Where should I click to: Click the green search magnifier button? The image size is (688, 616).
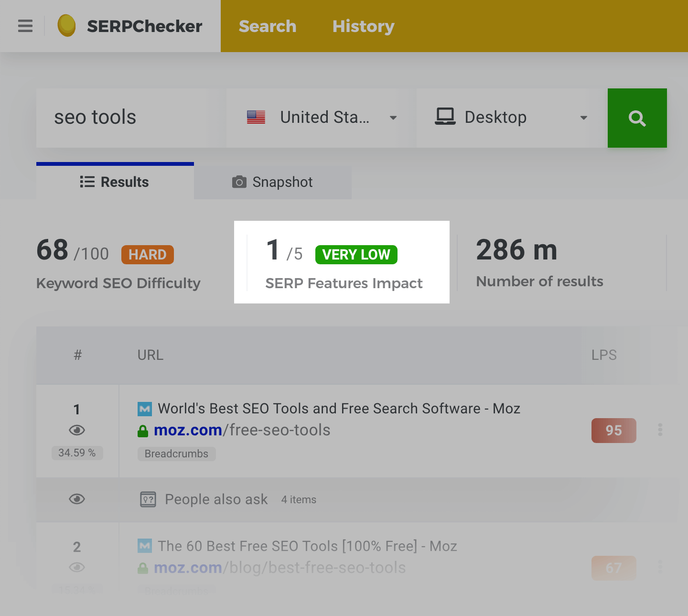point(637,118)
